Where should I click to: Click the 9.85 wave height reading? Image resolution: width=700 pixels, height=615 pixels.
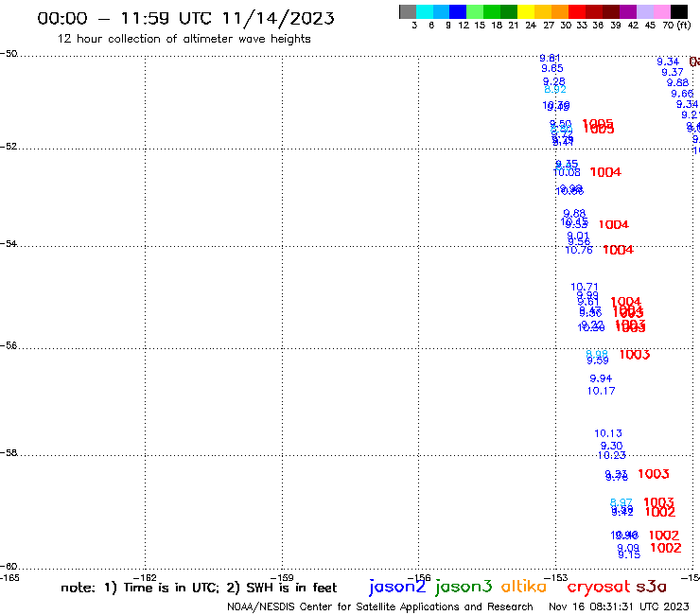[x=552, y=68]
